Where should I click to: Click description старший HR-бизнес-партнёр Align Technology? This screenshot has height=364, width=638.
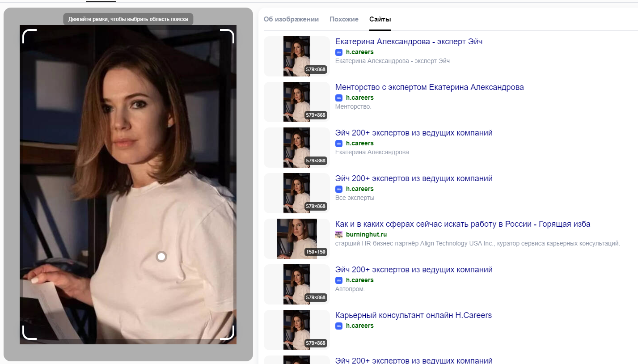477,243
